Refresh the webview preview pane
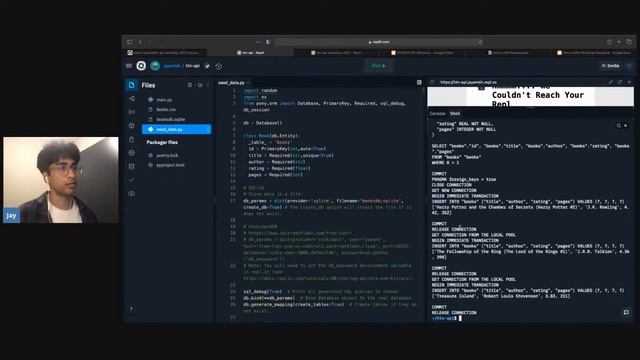This screenshot has width=640, height=360. click(x=432, y=82)
